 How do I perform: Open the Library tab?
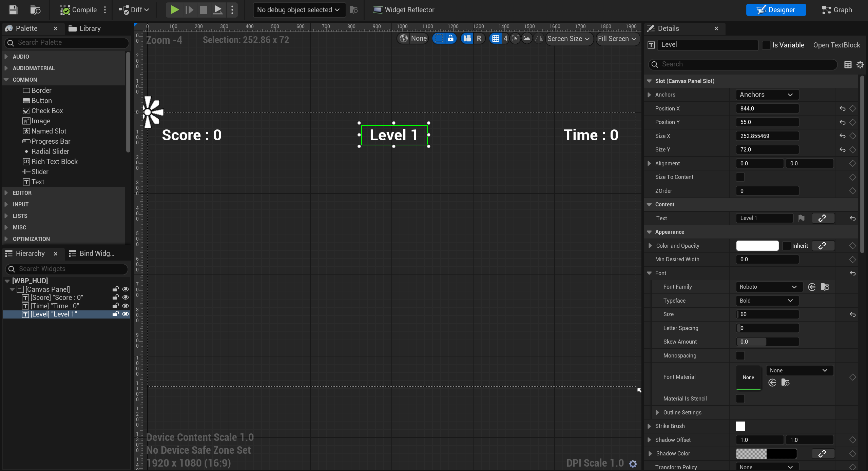pyautogui.click(x=85, y=28)
